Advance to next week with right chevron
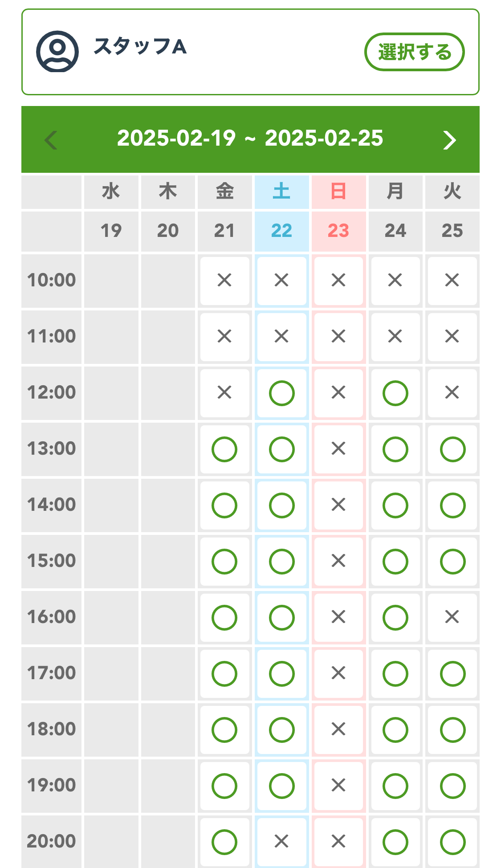The width and height of the screenshot is (501, 868). click(449, 140)
